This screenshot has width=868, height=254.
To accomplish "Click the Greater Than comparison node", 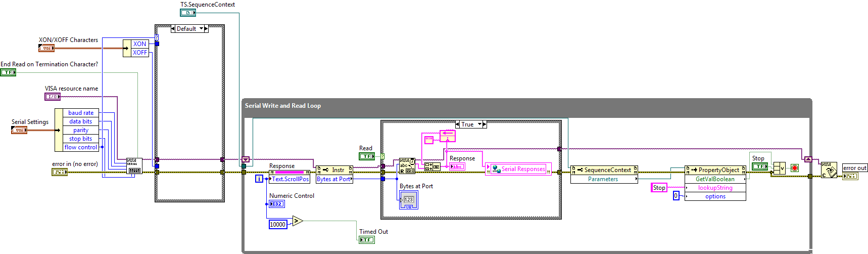I will pos(298,221).
